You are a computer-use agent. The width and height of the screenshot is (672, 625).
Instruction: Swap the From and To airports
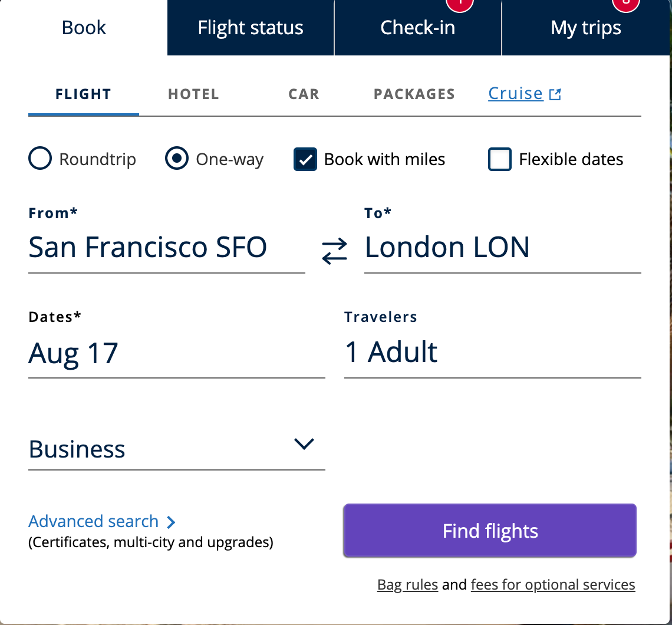click(x=334, y=250)
